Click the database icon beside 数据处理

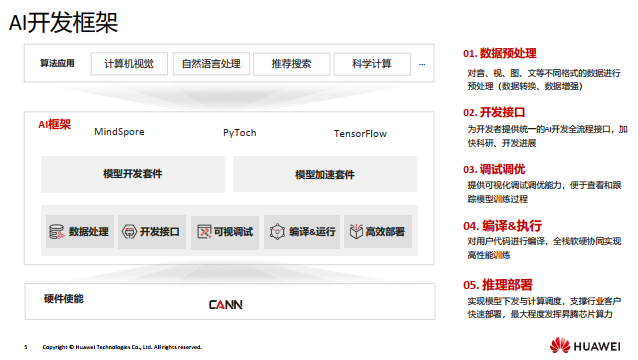[x=57, y=231]
